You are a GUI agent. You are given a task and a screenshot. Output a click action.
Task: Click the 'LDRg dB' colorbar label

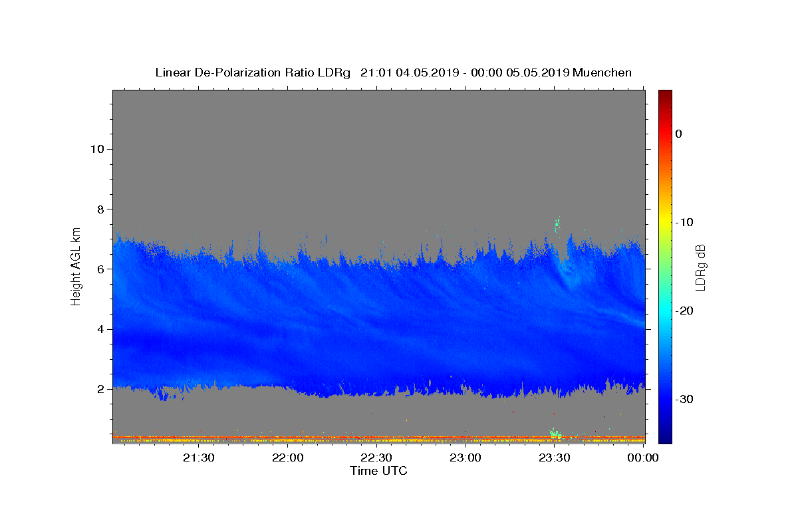(700, 267)
